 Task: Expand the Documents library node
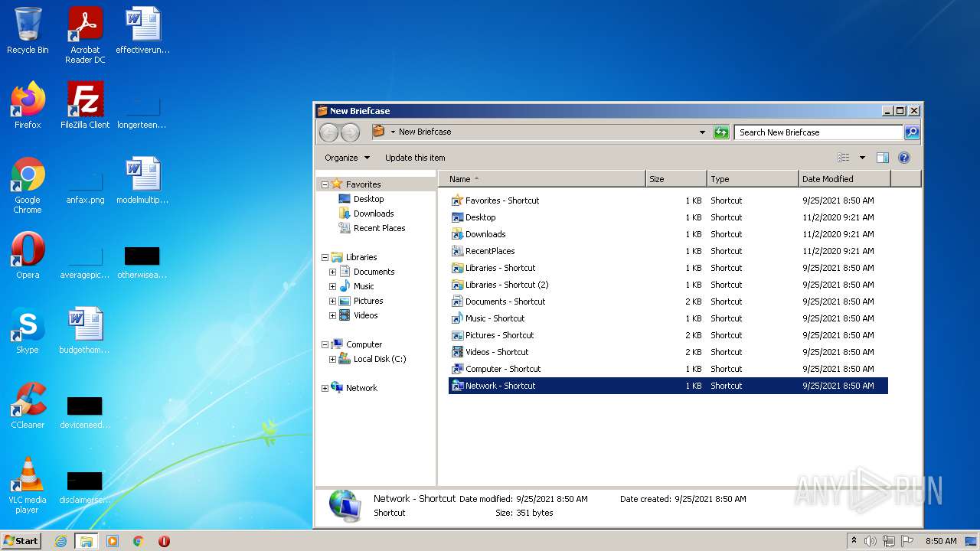(x=332, y=272)
